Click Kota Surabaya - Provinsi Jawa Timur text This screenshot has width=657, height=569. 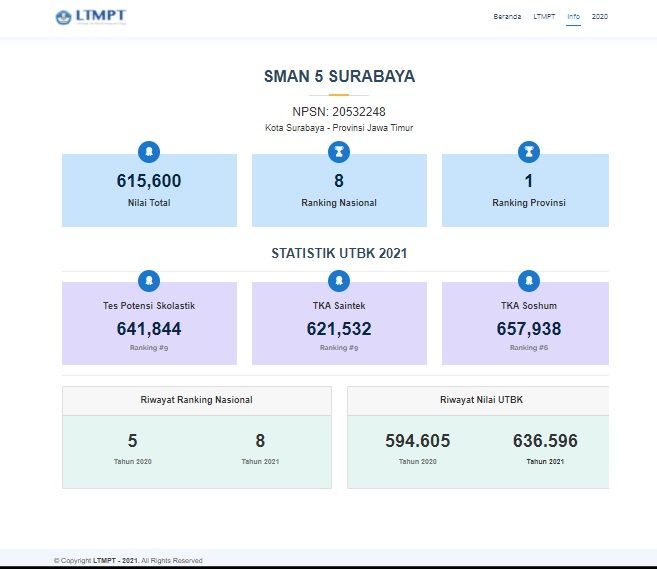(x=339, y=128)
